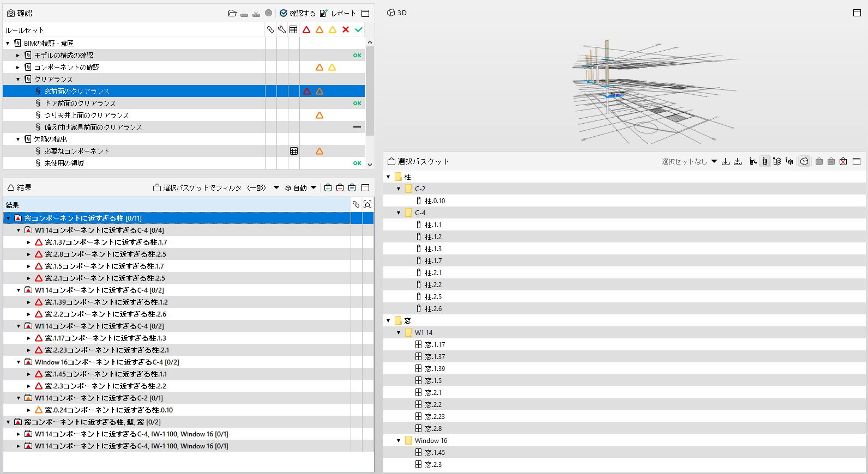This screenshot has width=868, height=474.
Task: Click the clear selection basket red X icon
Action: (x=843, y=161)
